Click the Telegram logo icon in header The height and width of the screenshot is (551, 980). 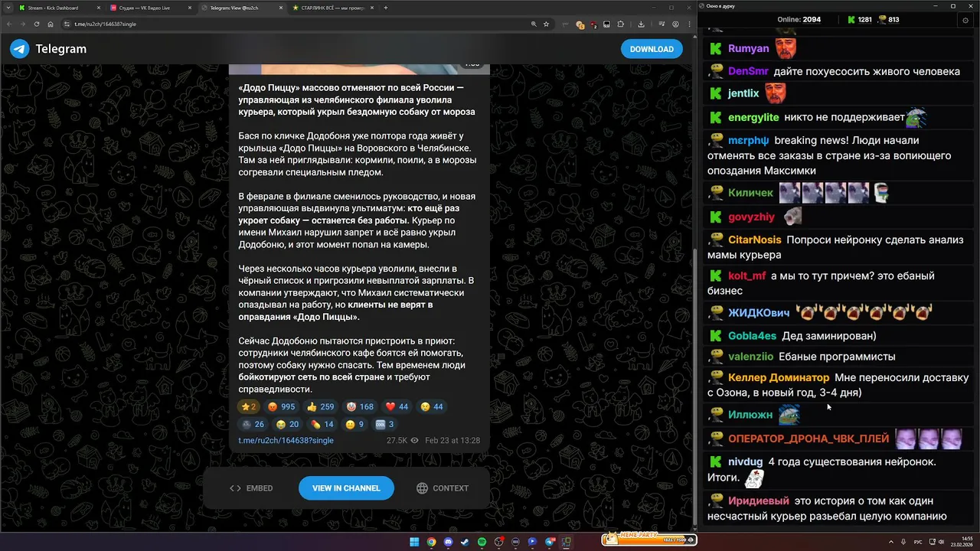pyautogui.click(x=20, y=49)
